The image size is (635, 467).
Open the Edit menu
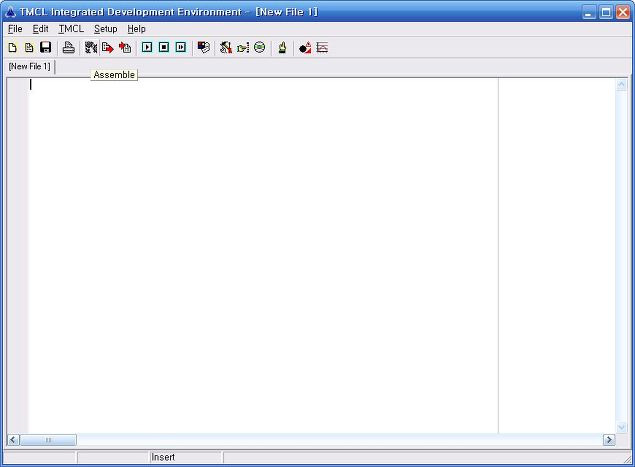[x=40, y=29]
